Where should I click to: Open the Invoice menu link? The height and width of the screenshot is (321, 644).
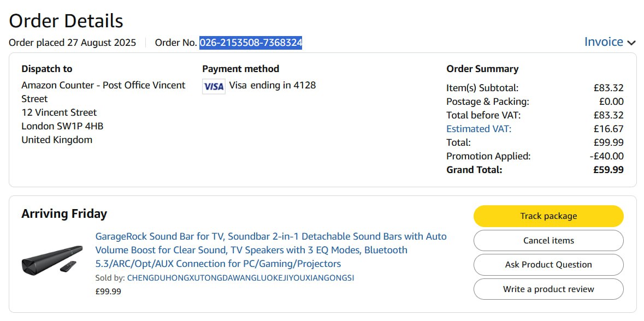click(604, 42)
